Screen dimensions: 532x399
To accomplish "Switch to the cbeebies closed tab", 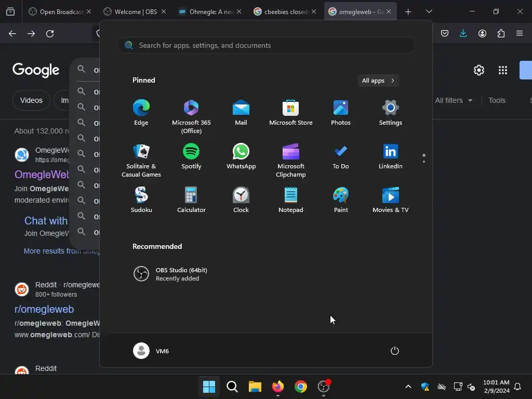I will coord(285,11).
